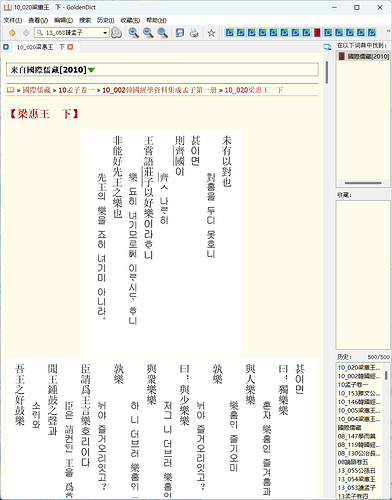
Task: Open history entry 10_004梁惠王…
Action: (x=359, y=419)
